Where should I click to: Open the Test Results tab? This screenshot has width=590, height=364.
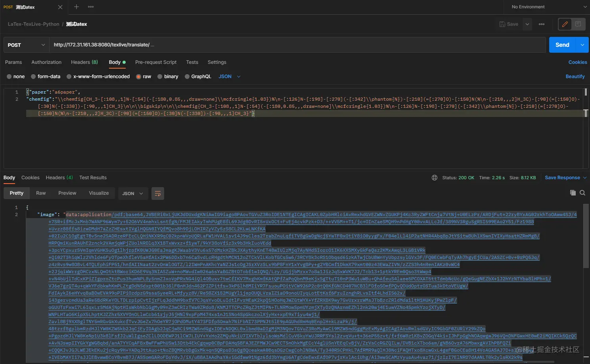[93, 178]
